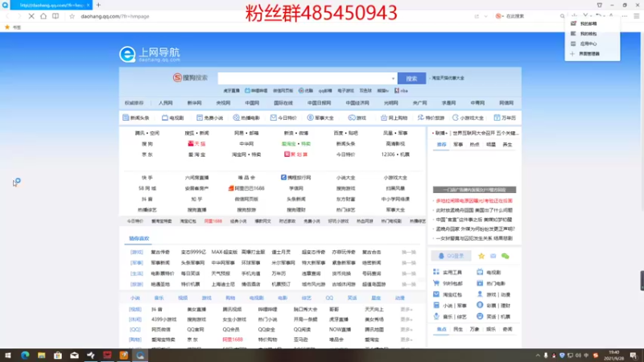The image size is (644, 362).
Task: Click the 上网导航 site logo
Action: coord(150,54)
